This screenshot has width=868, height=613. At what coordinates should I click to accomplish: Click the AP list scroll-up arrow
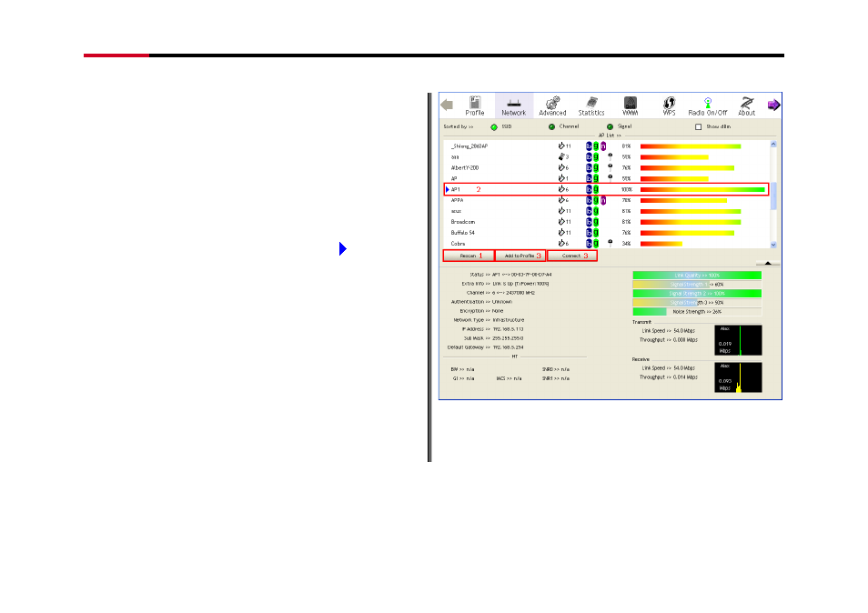tap(773, 144)
